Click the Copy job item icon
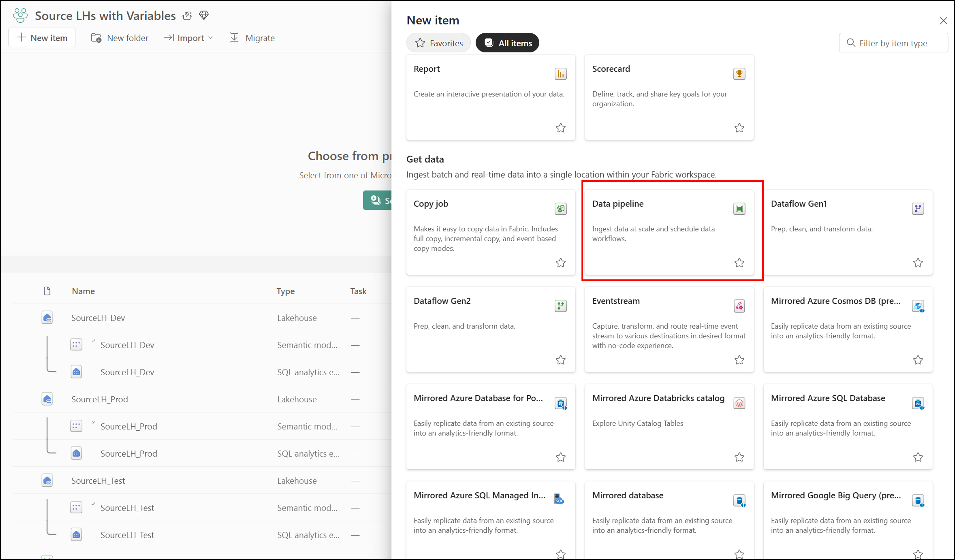This screenshot has height=560, width=955. pos(561,209)
